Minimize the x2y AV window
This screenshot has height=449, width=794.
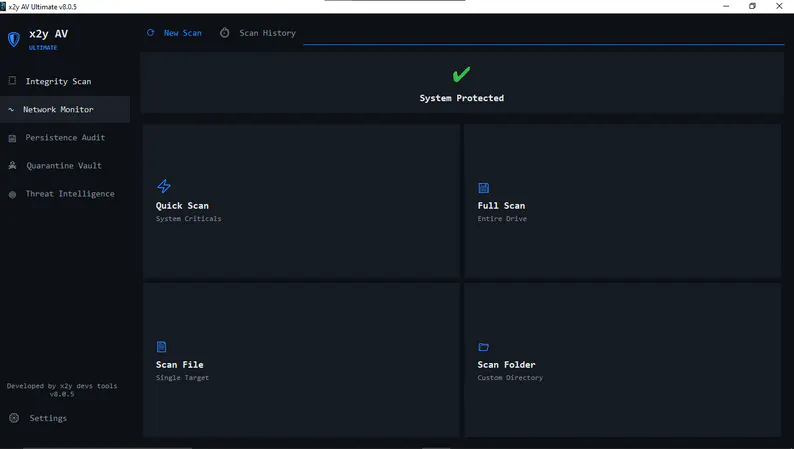click(726, 6)
